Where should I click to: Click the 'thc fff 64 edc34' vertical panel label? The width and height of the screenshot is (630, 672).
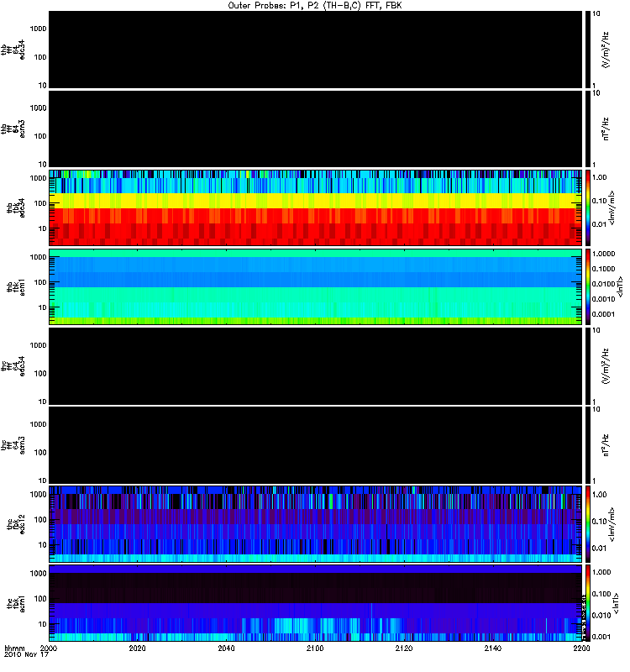[x=13, y=366]
